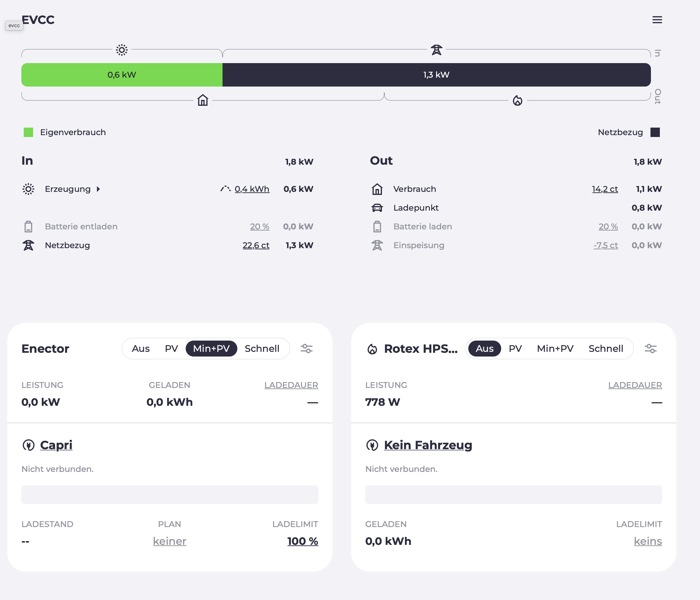Open the Enector loadpoint settings sliders icon
Screen dimensions: 700x600
coord(306,349)
